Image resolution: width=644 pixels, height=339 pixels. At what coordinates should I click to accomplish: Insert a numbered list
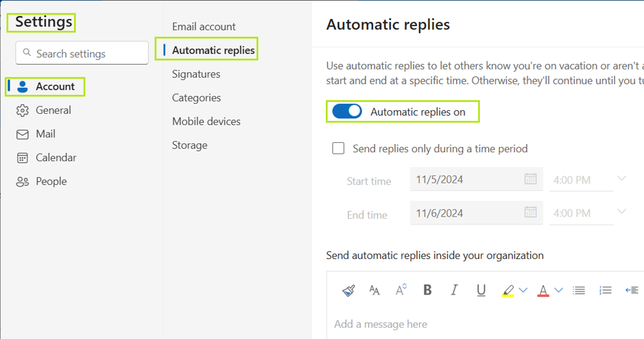tap(606, 290)
